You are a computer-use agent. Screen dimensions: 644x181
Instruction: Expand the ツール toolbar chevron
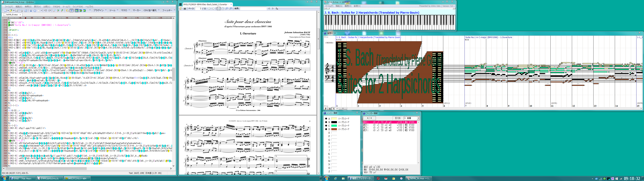tap(118, 10)
